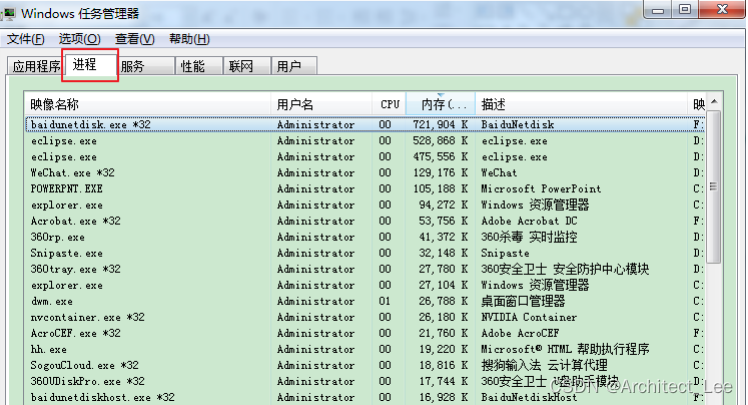
Task: Click the 360杀毒 实时监控 description
Action: click(x=529, y=237)
